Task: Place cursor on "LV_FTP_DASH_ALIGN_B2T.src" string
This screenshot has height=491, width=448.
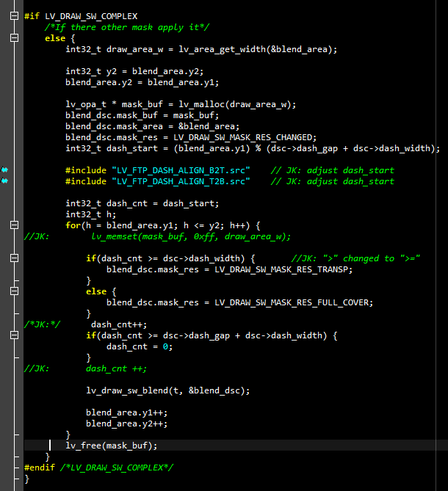Action: pyautogui.click(x=181, y=170)
